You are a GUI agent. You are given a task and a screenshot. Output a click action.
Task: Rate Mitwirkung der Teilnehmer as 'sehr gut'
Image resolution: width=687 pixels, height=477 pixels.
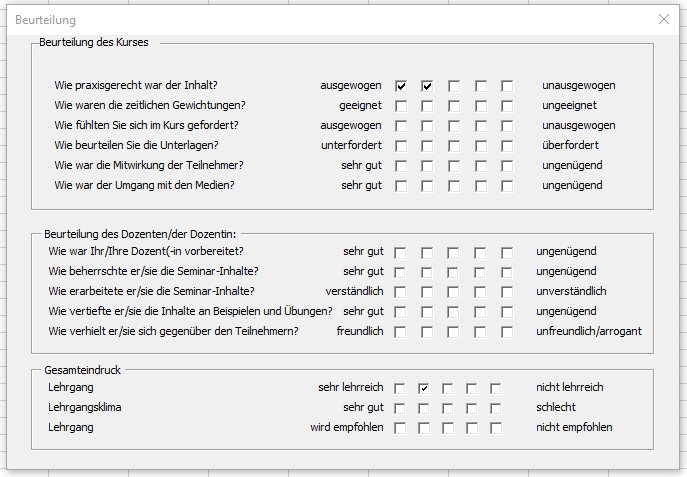coord(401,166)
